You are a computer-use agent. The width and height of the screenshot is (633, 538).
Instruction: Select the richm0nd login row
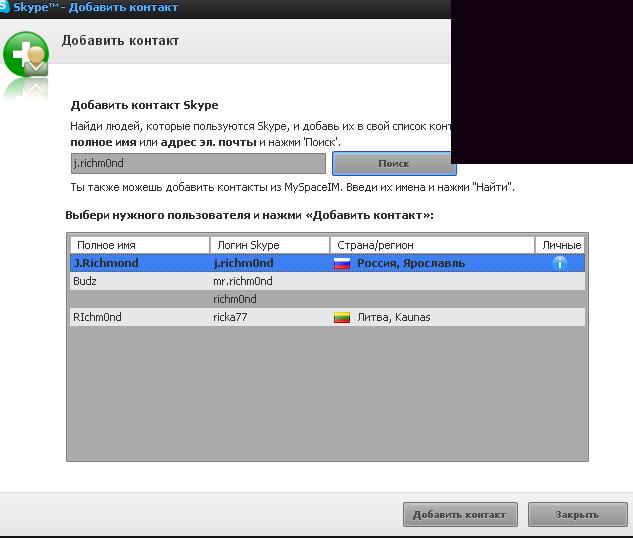pos(327,299)
